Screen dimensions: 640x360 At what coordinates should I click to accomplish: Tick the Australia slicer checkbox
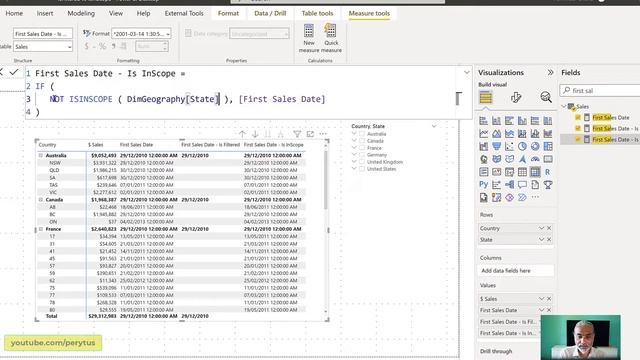362,134
